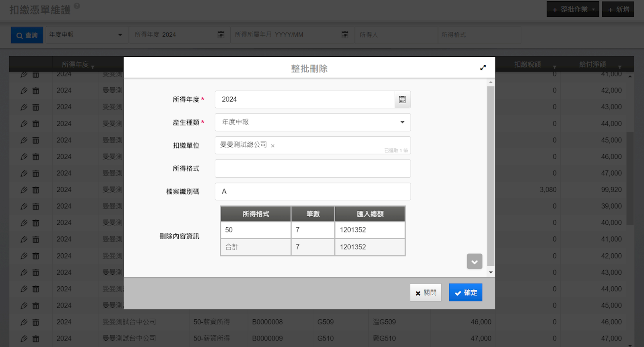The image size is (644, 347).
Task: Remove 曼曼測試總公司 tag from 扣繳單位
Action: pyautogui.click(x=272, y=146)
